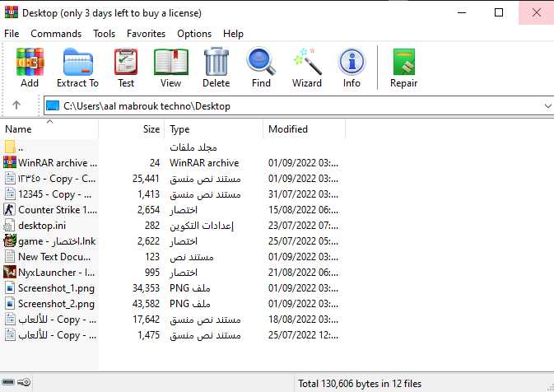The image size is (554, 392).
Task: Select the desktop.ini file icon
Action: click(x=10, y=226)
